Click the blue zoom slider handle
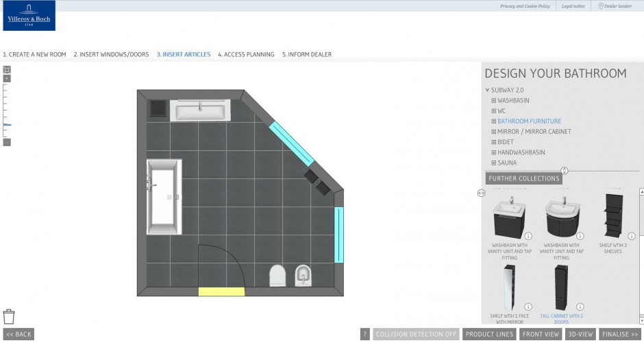The image size is (644, 343). coord(7,125)
